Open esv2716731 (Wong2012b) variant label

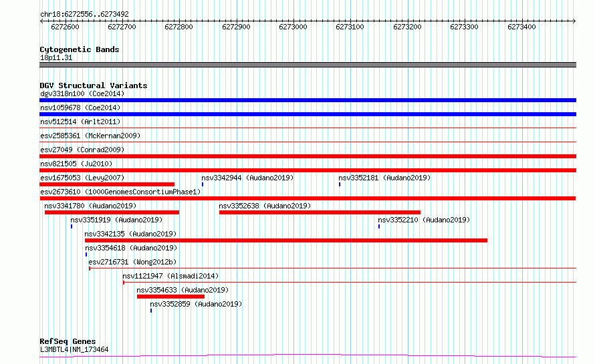(132, 262)
